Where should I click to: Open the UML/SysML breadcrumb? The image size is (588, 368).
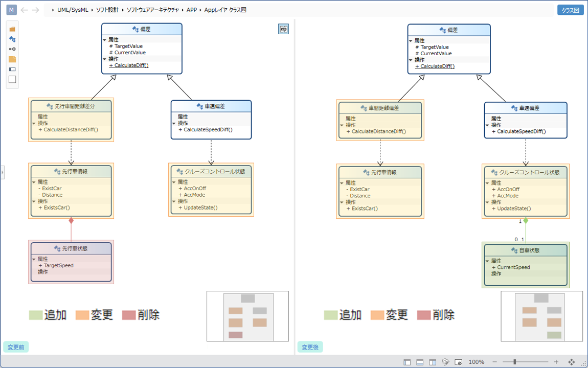pyautogui.click(x=73, y=10)
